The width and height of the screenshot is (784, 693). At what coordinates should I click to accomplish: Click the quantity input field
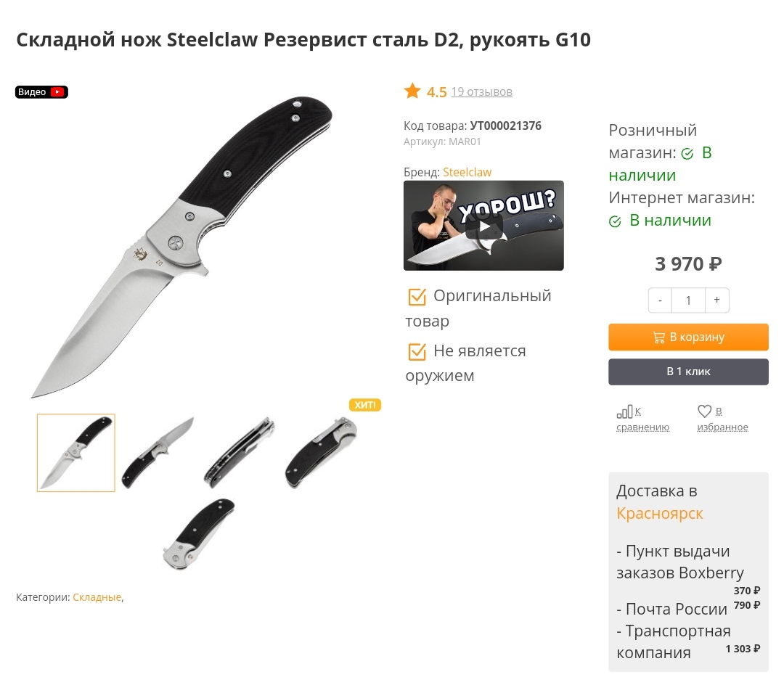click(x=688, y=300)
